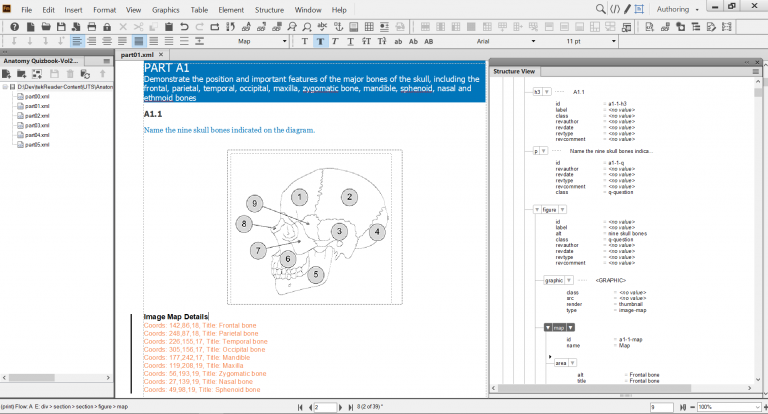The width and height of the screenshot is (768, 414).
Task: Click skull thumbnail image in document
Action: (x=314, y=228)
